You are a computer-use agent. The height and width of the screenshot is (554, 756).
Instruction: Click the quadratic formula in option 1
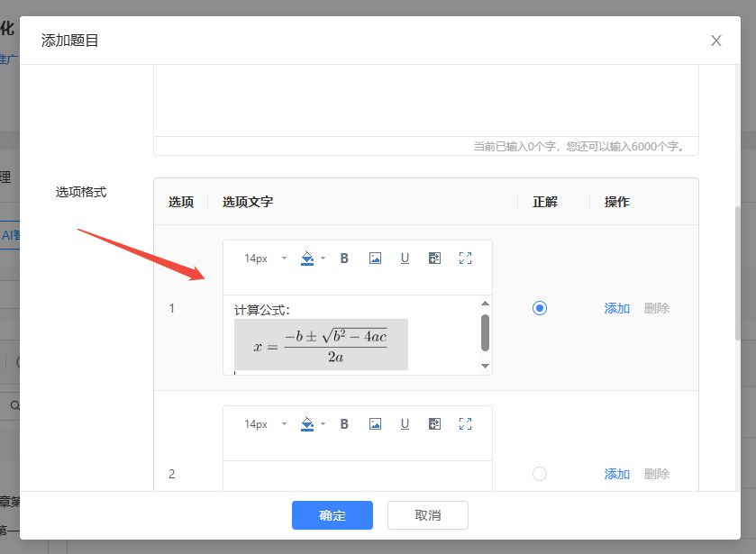321,345
